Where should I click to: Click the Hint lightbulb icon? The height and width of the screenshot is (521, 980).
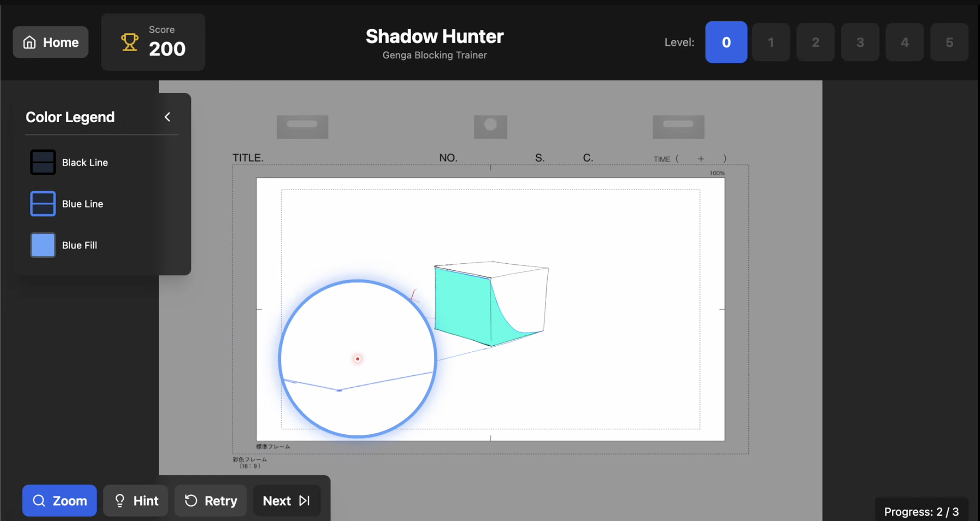pyautogui.click(x=120, y=501)
